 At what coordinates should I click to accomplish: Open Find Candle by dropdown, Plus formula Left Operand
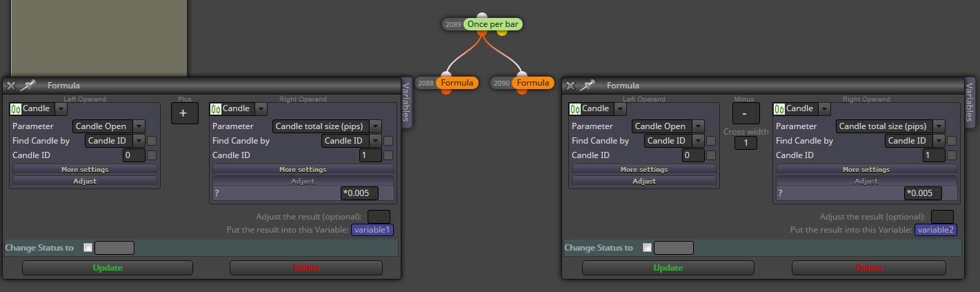point(115,141)
